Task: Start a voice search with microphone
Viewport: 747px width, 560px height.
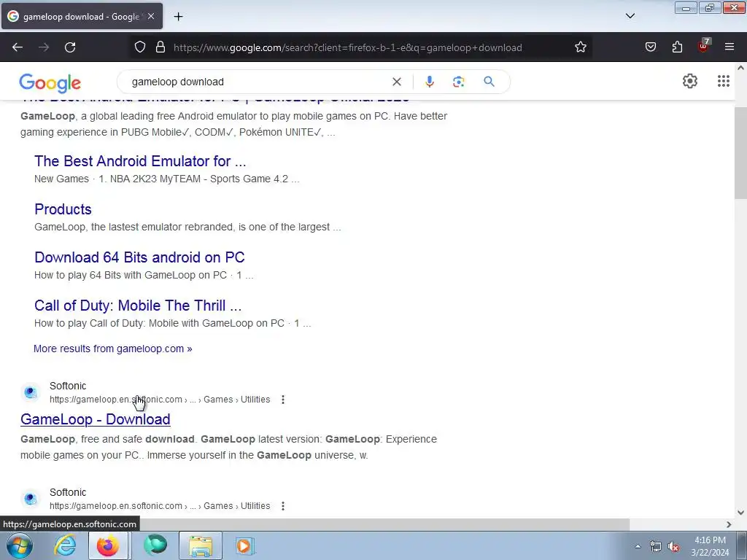Action: [429, 82]
